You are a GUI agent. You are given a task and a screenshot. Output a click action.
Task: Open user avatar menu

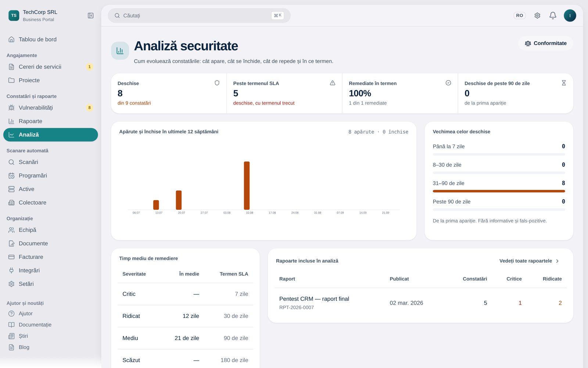(570, 15)
